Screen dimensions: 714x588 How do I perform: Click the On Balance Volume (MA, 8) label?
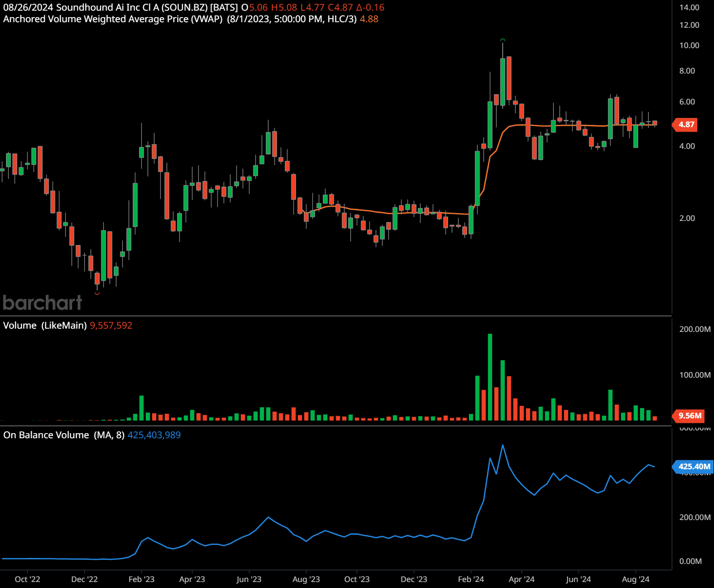pyautogui.click(x=64, y=435)
